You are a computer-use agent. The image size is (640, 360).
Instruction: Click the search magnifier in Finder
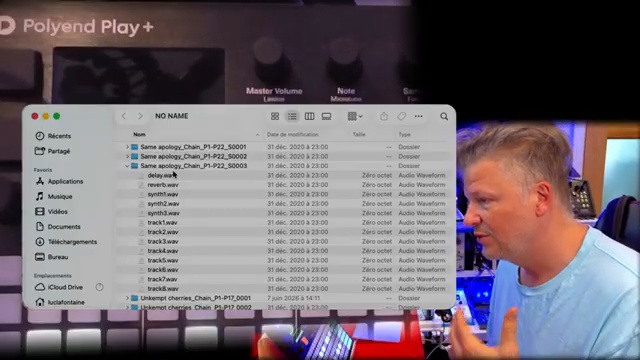tap(444, 116)
